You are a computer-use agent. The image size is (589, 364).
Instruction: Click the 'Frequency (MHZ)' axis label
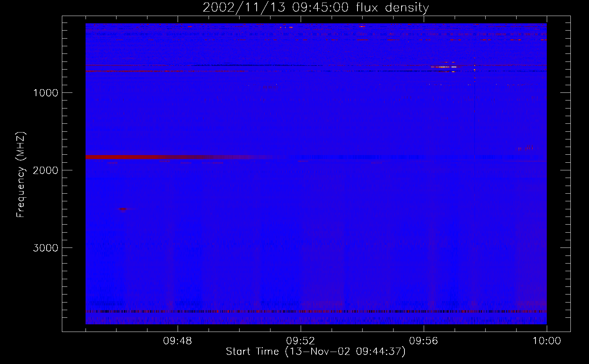tap(21, 175)
